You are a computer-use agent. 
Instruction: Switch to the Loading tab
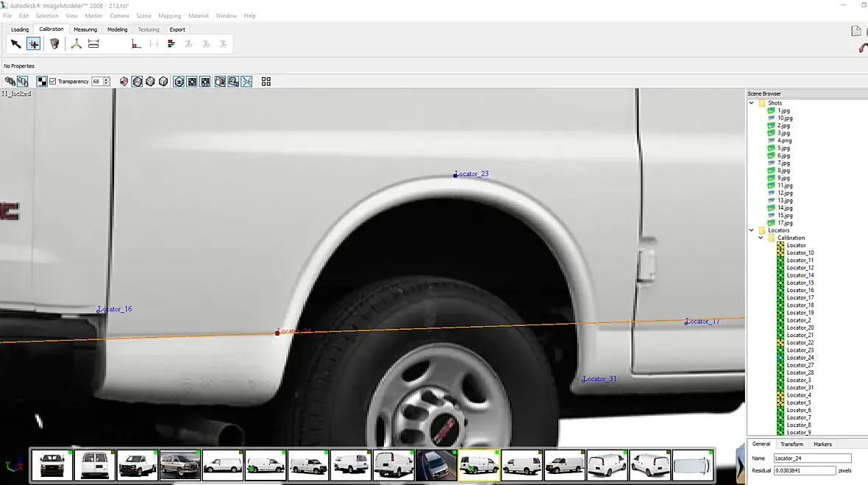(x=20, y=29)
